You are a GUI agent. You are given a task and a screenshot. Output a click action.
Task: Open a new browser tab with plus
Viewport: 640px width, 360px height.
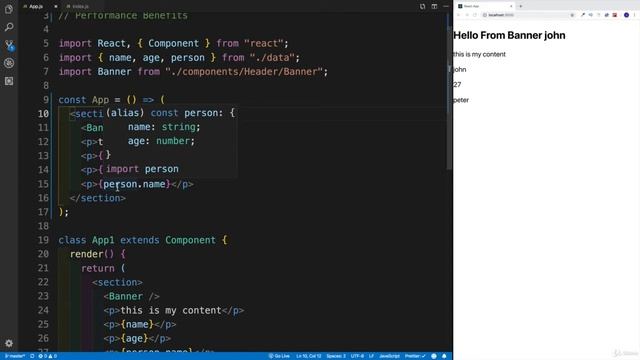pyautogui.click(x=521, y=6)
